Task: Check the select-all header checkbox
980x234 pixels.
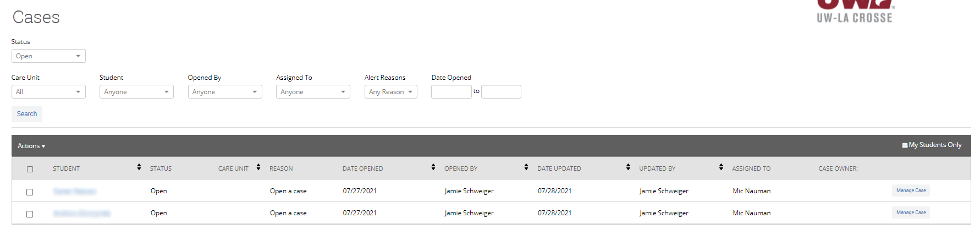Action: pyautogui.click(x=30, y=169)
